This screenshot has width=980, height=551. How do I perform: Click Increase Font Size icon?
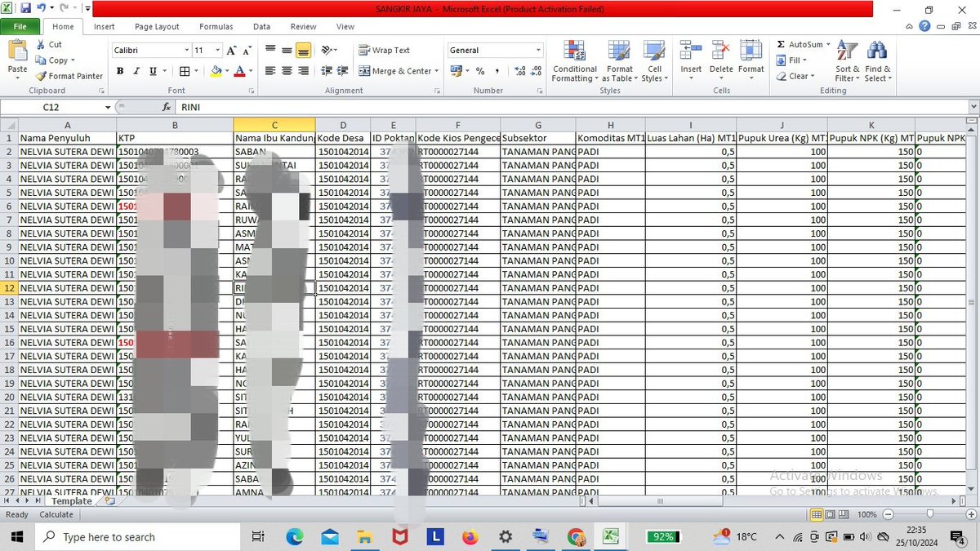point(233,50)
